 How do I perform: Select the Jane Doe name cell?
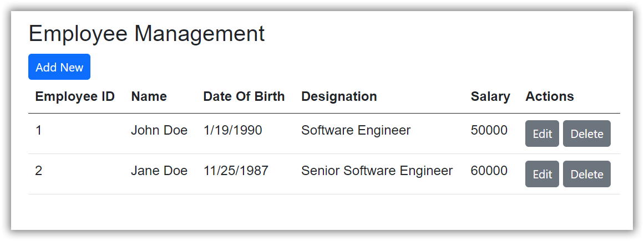pos(159,171)
